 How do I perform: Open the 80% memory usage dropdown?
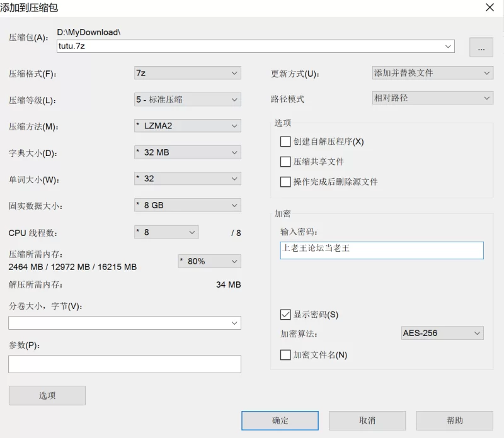(x=209, y=261)
